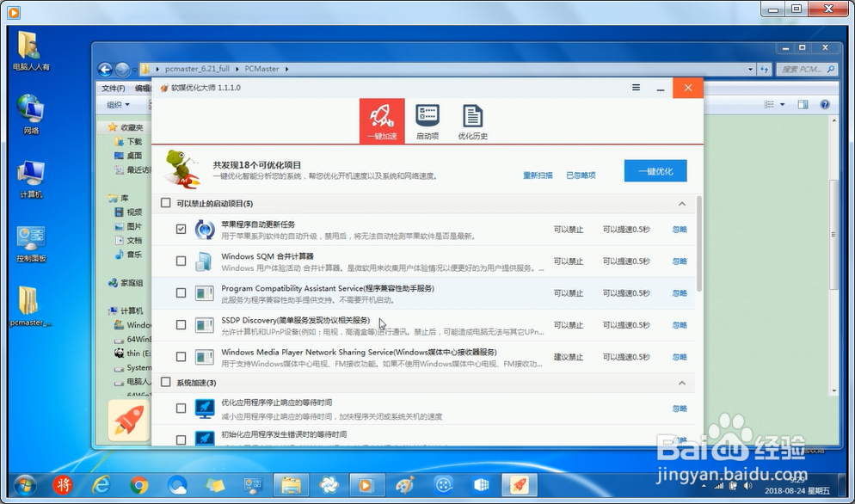Toggle the Explorer preview pane icon
This screenshot has width=855, height=504.
pyautogui.click(x=803, y=104)
